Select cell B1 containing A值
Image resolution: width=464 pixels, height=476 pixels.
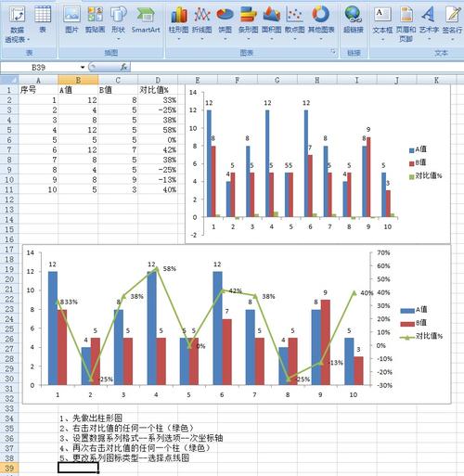tap(78, 90)
